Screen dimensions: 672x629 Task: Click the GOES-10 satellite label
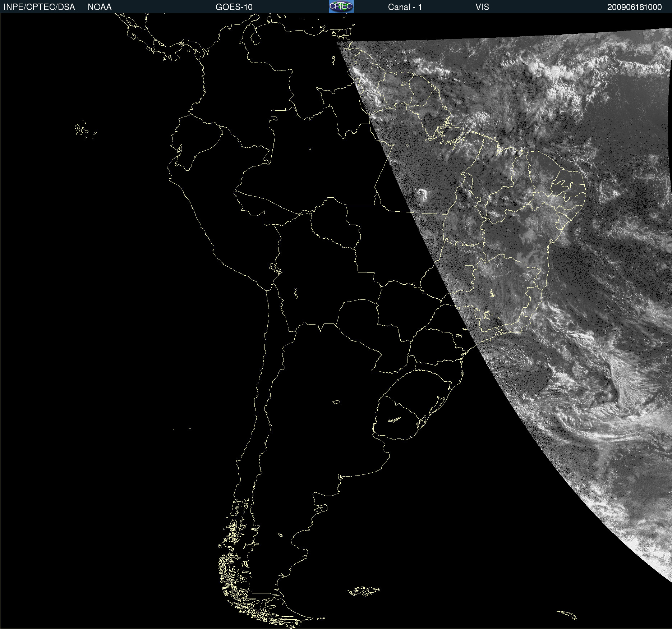point(234,7)
